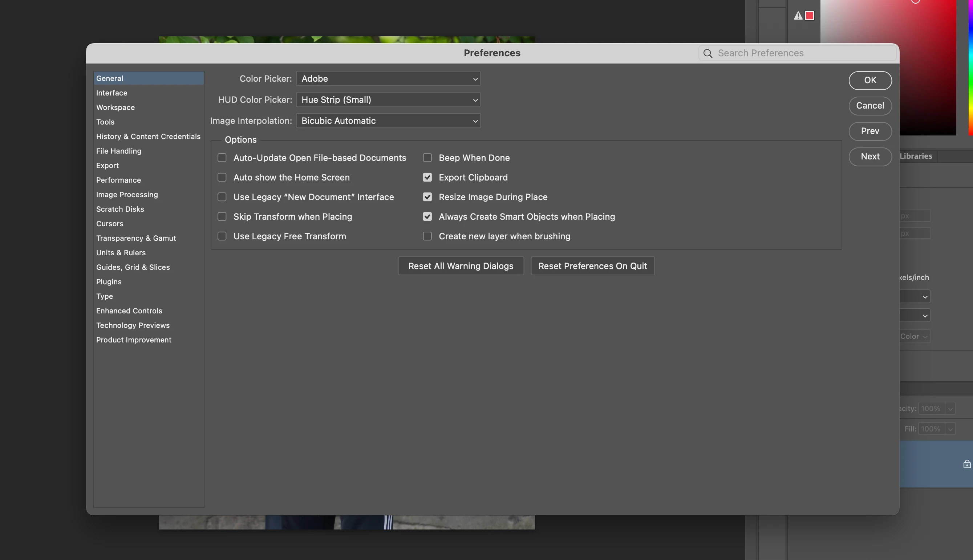
Task: Click the lock icon on the layer
Action: point(966,464)
